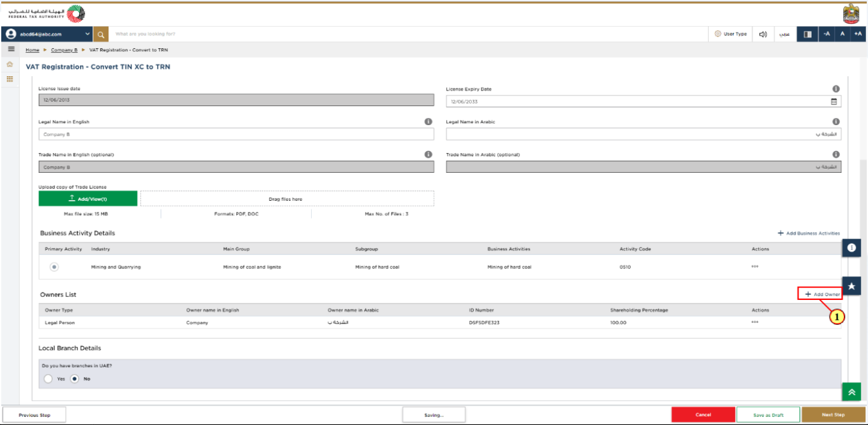Click the 'Company' owner name cell

pyautogui.click(x=197, y=322)
